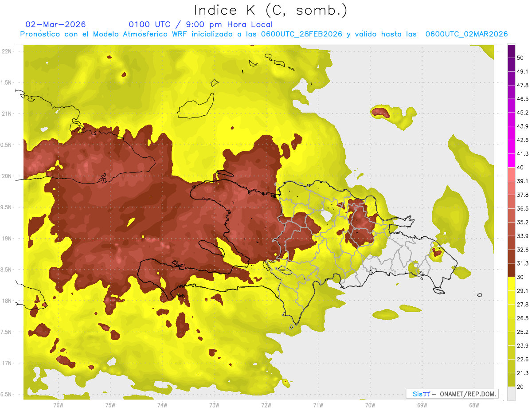Click the '31.3' color scale label
532x411 pixels.
pos(523,263)
